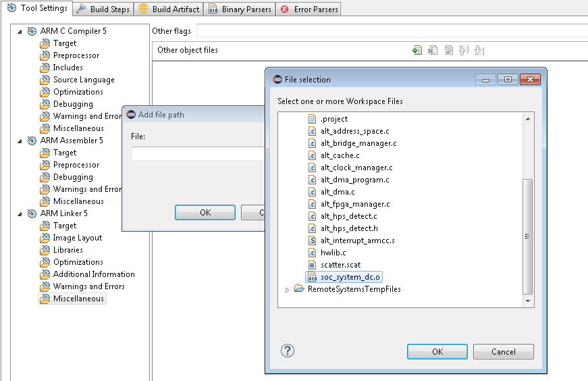Select alt_cache.c file
Viewport: 588px width, 381px height.
(340, 155)
